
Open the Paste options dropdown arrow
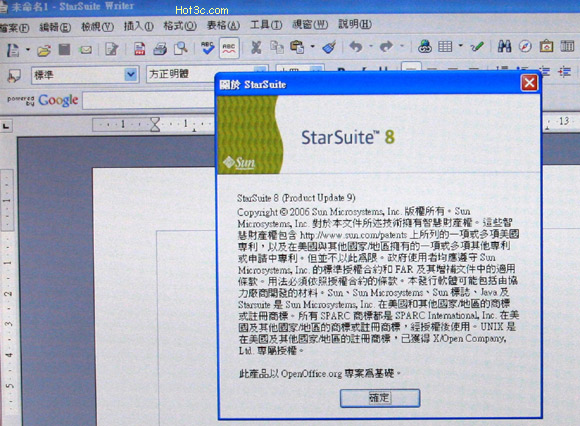(313, 47)
